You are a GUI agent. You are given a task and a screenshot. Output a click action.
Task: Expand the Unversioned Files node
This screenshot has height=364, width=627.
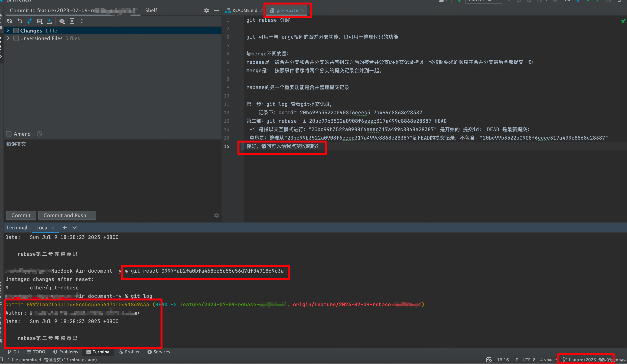tap(8, 38)
